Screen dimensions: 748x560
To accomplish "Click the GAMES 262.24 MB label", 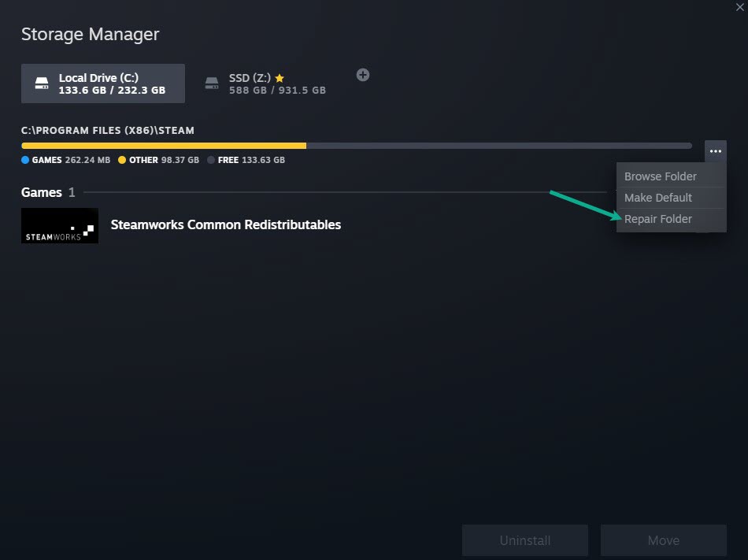I will pos(71,160).
